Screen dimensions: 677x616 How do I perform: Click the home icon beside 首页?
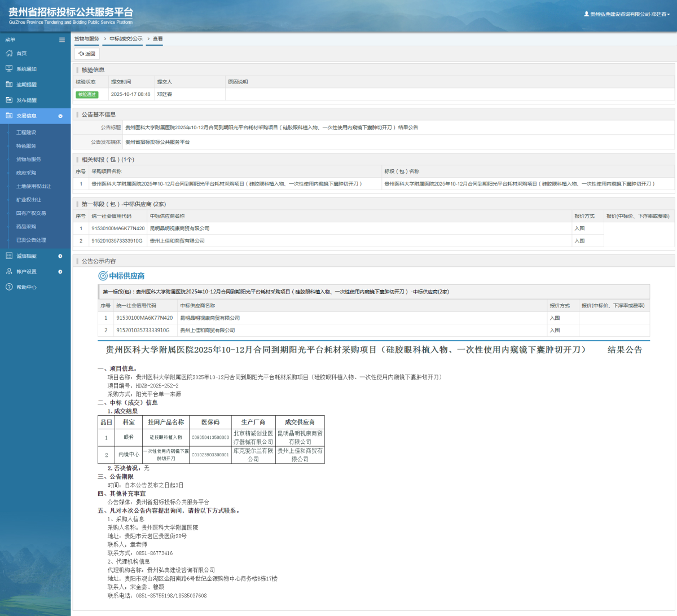[x=9, y=54]
